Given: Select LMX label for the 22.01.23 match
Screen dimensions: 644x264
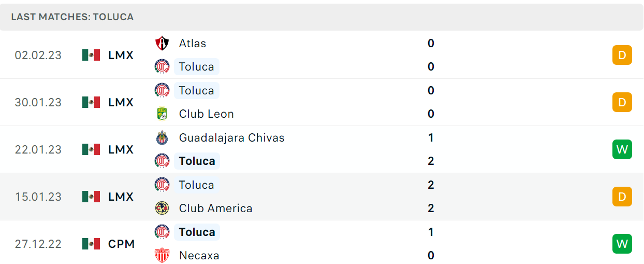Looking at the screenshot, I should [121, 149].
